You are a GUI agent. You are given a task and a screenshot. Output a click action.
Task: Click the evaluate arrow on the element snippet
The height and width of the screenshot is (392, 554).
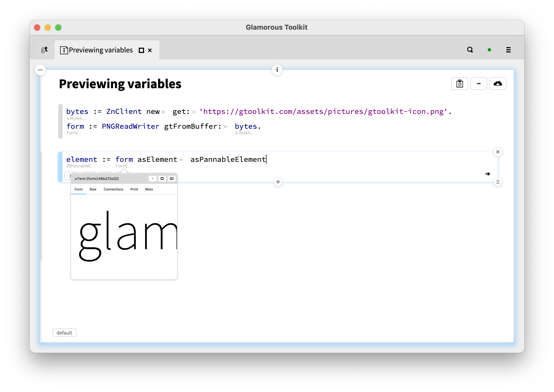click(x=488, y=174)
